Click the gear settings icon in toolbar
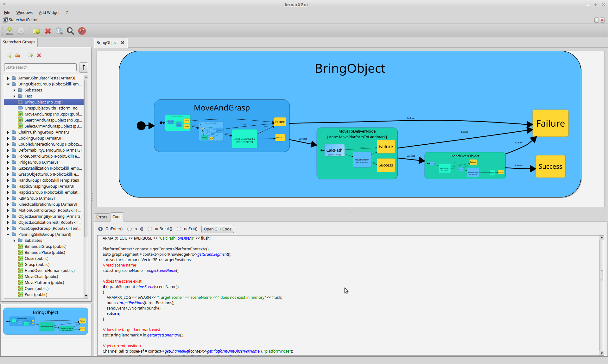 tap(21, 31)
